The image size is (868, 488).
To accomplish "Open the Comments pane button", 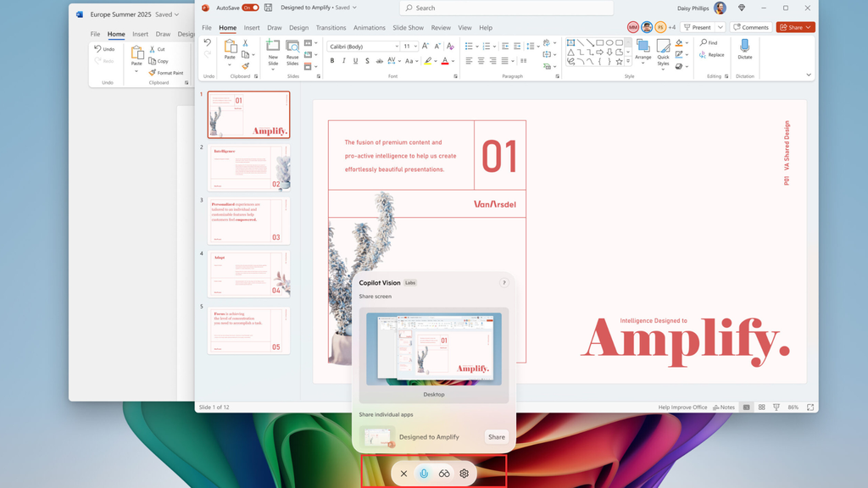I will pos(751,27).
